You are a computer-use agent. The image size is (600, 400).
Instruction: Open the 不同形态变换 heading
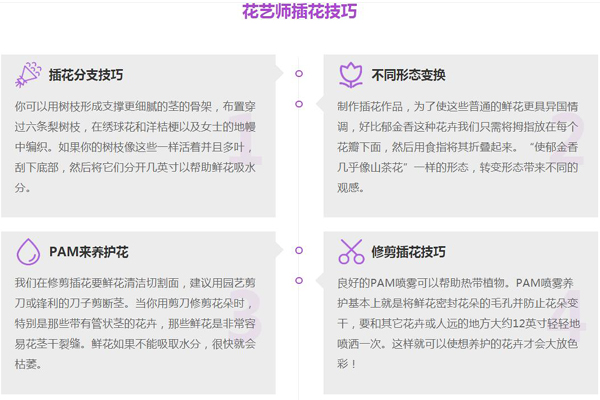[408, 76]
